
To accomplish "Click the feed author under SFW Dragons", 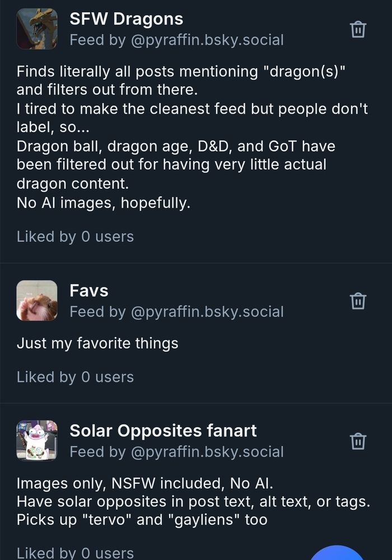I will (x=176, y=40).
